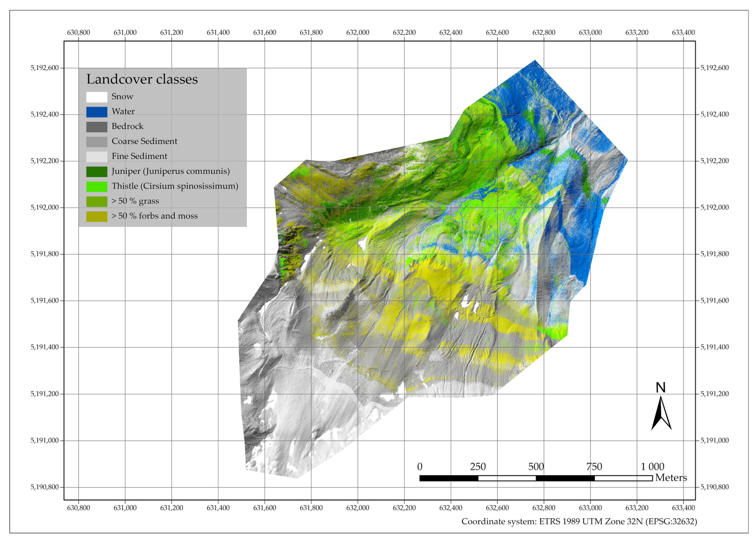Click top axis label 632,000
This screenshot has height=541, width=756.
tap(358, 33)
